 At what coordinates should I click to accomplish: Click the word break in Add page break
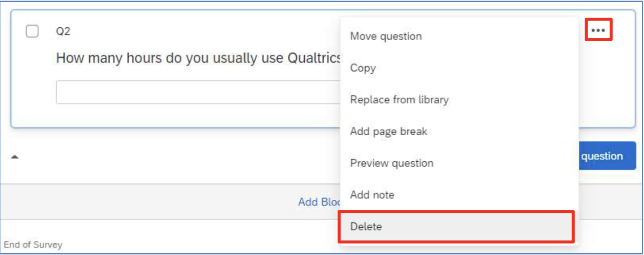point(413,131)
